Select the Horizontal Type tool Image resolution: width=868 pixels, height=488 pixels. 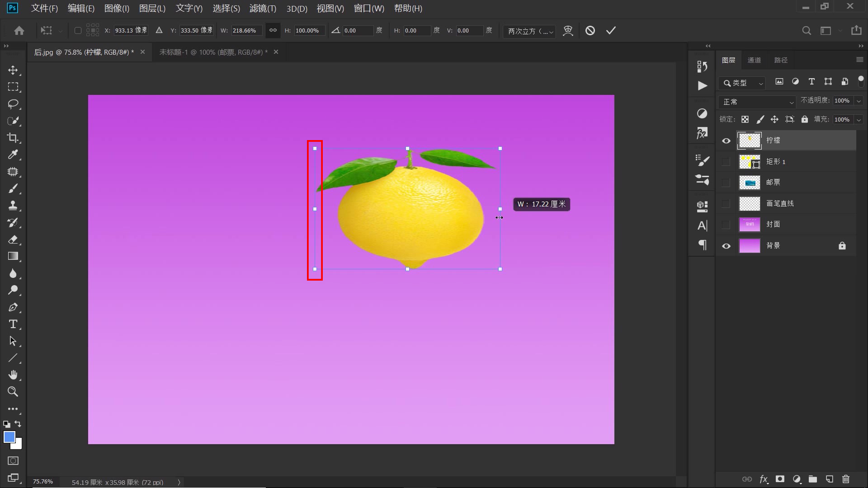pos(13,324)
